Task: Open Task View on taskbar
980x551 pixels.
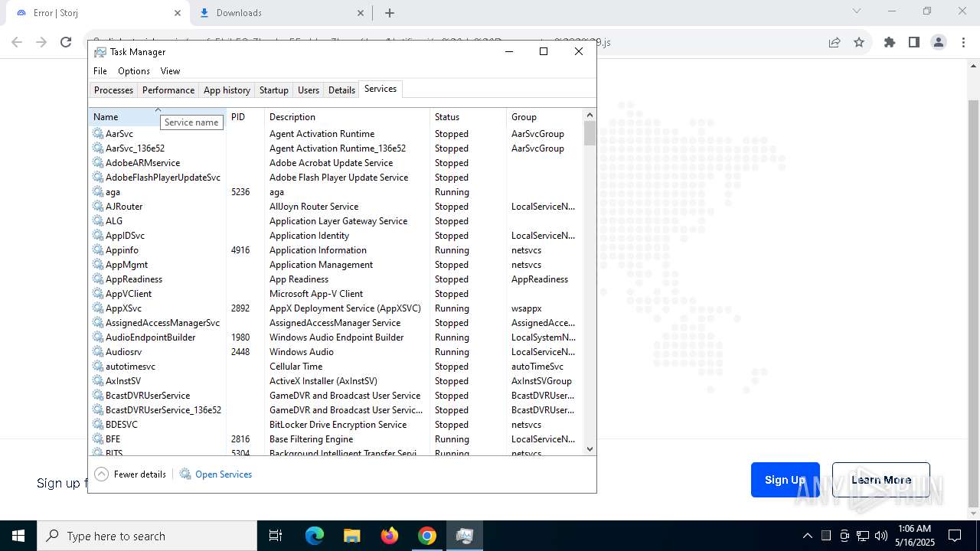Action: pos(276,536)
